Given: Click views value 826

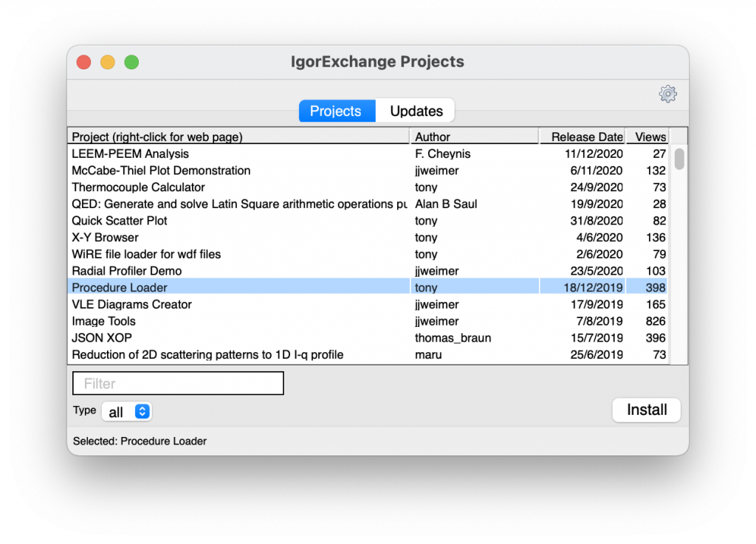Looking at the screenshot, I should pos(656,321).
